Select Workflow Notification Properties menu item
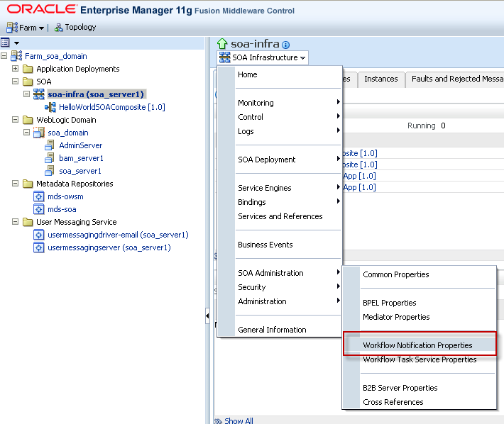The image size is (504, 424). pos(417,345)
